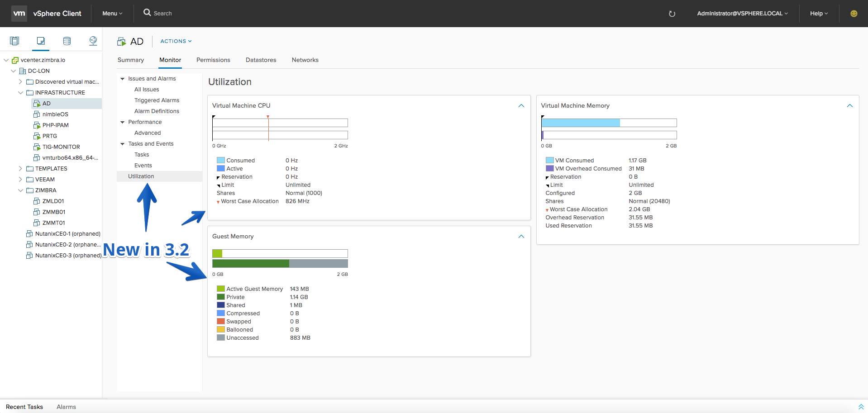The height and width of the screenshot is (413, 868).
Task: Collapse the Guest Memory panel
Action: point(521,237)
